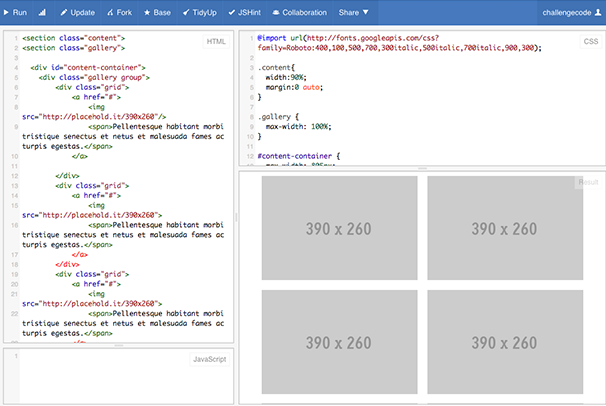Open the challengecode user account menu

coord(571,13)
